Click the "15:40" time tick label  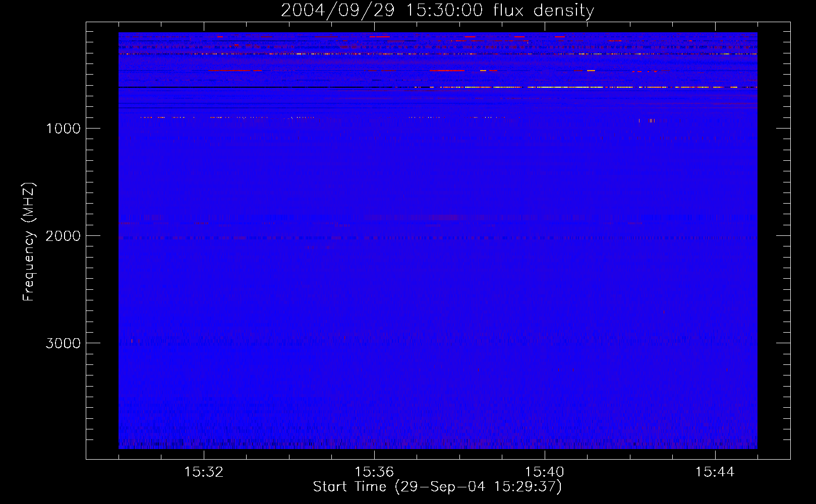(x=545, y=472)
